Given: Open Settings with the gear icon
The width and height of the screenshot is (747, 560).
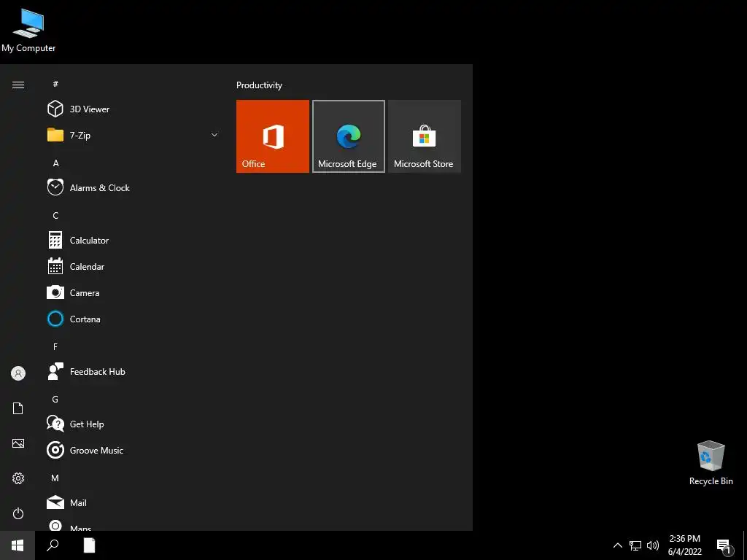Looking at the screenshot, I should [18, 478].
